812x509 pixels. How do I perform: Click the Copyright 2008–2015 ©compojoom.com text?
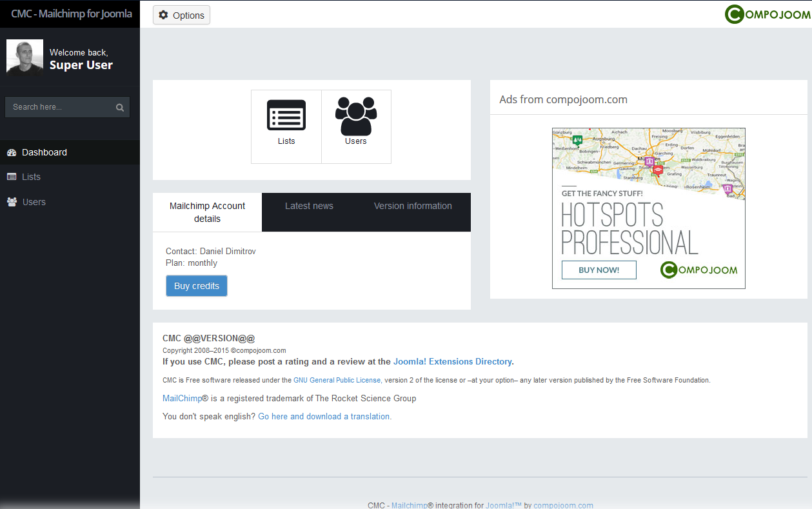(x=224, y=350)
